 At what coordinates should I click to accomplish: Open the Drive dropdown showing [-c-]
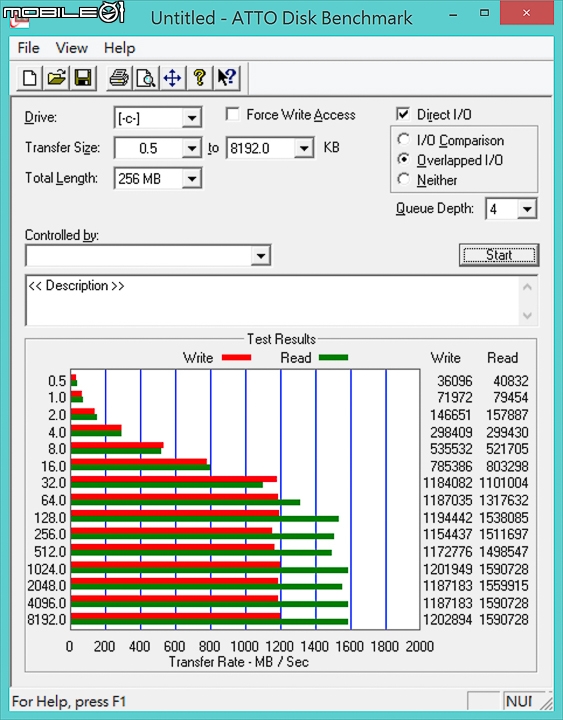pyautogui.click(x=191, y=118)
